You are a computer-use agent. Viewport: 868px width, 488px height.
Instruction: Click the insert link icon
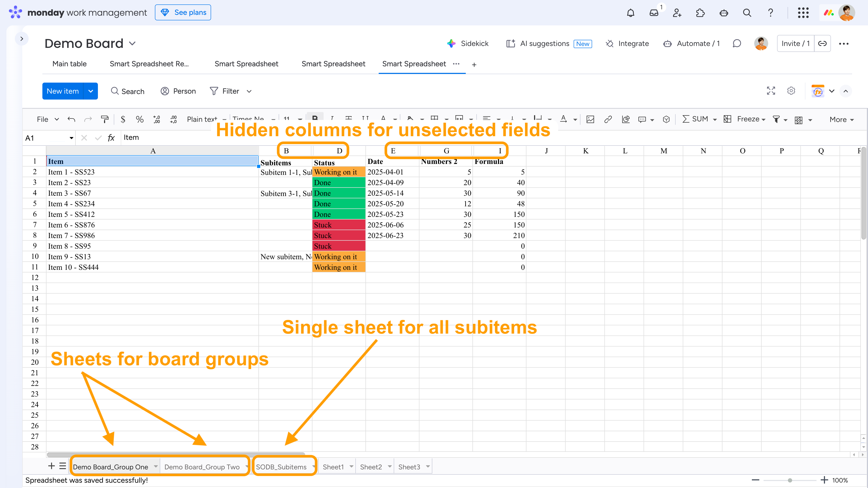pos(608,119)
